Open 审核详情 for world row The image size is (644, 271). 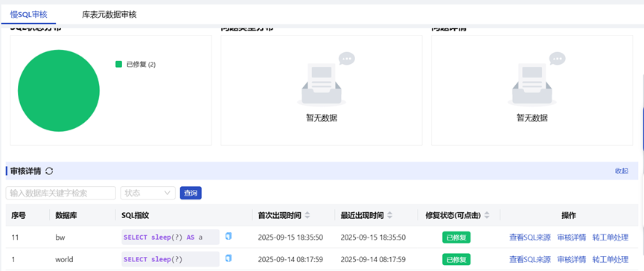[571, 260]
